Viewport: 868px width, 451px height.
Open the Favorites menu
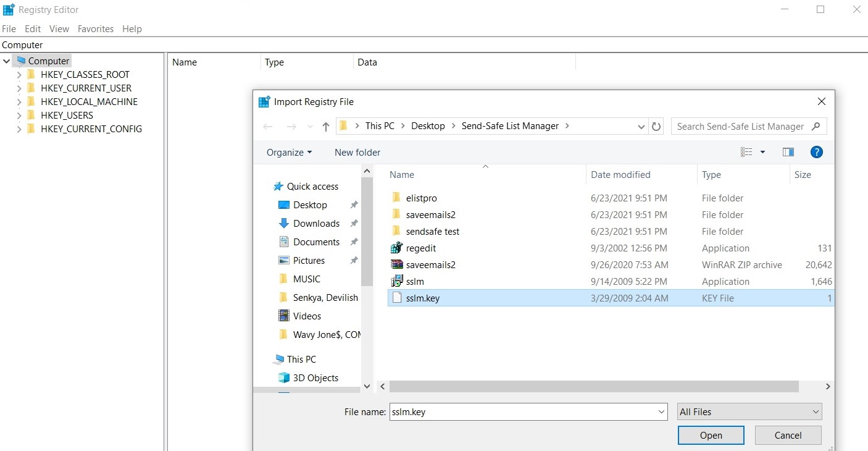pyautogui.click(x=96, y=28)
